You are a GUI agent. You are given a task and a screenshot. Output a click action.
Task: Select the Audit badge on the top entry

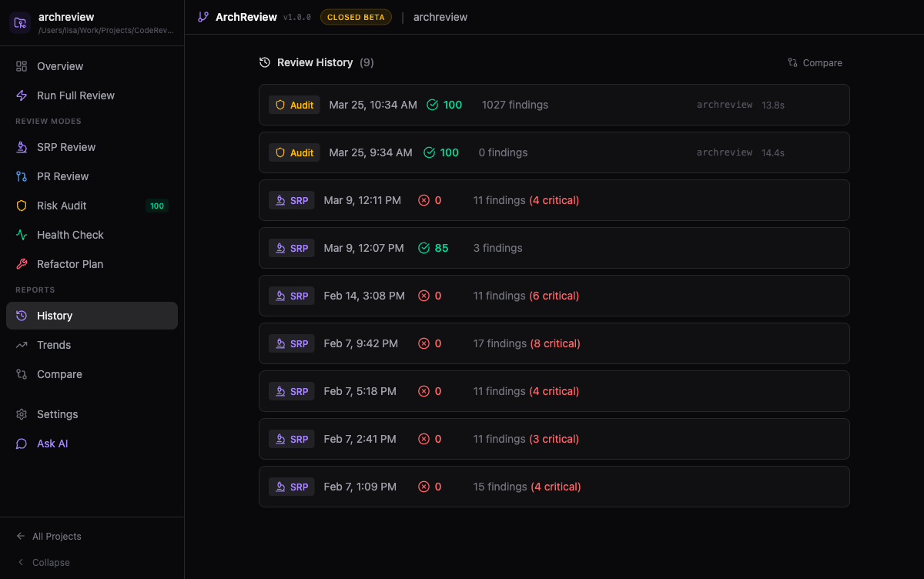click(x=294, y=104)
